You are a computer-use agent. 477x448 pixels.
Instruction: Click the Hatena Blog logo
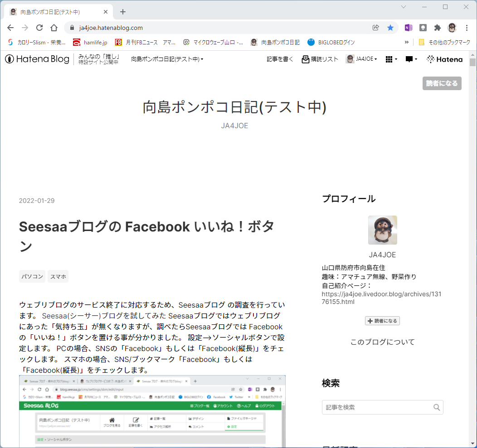[37, 59]
